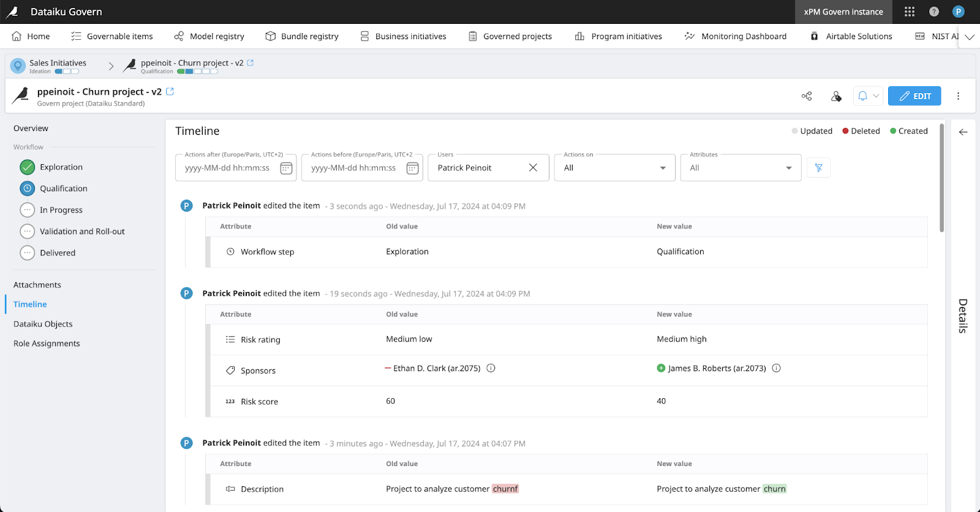
Task: Click the EDIT button
Action: click(914, 96)
